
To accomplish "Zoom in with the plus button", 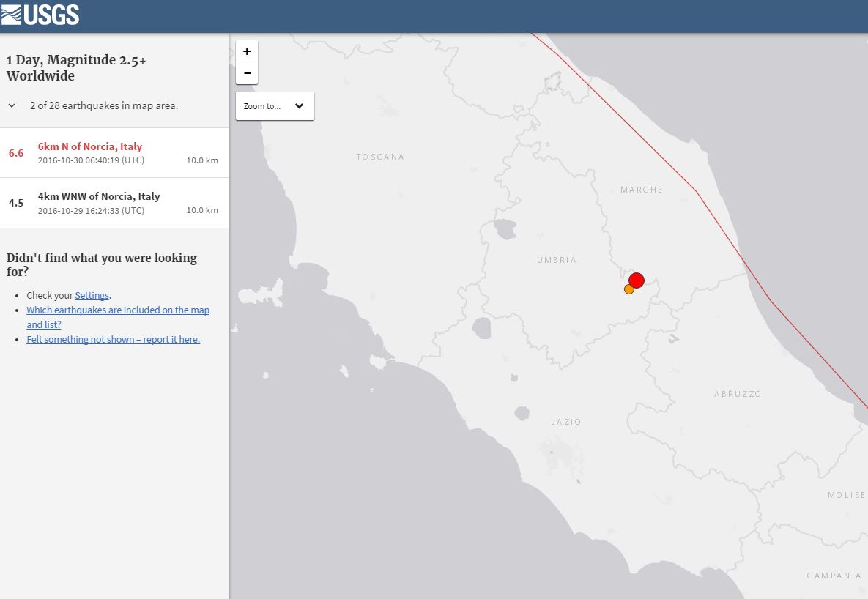I will pyautogui.click(x=247, y=51).
